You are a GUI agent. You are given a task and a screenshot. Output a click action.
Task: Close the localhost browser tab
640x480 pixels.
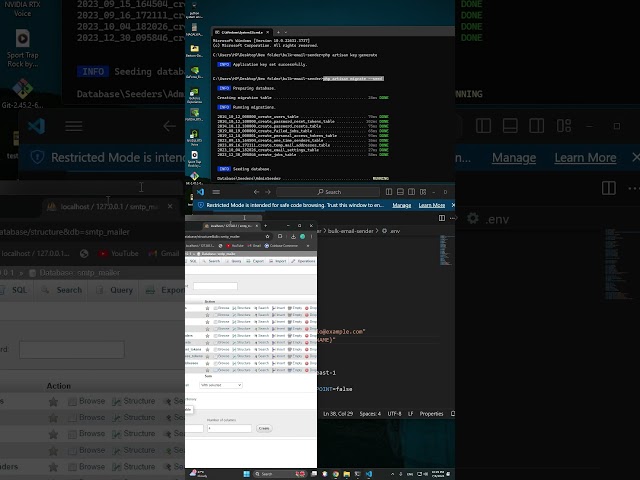(257, 226)
